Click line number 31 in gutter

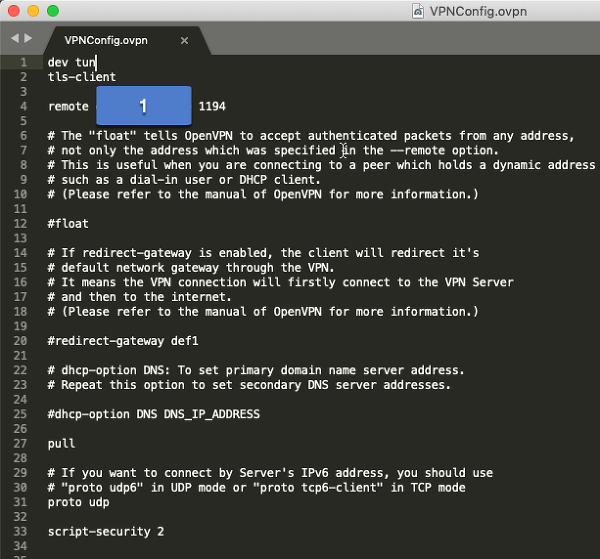click(21, 502)
